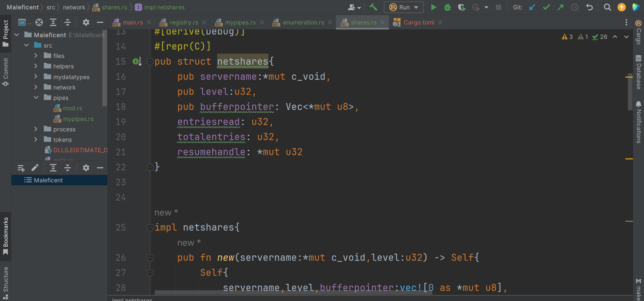Commit changes with Git checkmark icon

[546, 7]
